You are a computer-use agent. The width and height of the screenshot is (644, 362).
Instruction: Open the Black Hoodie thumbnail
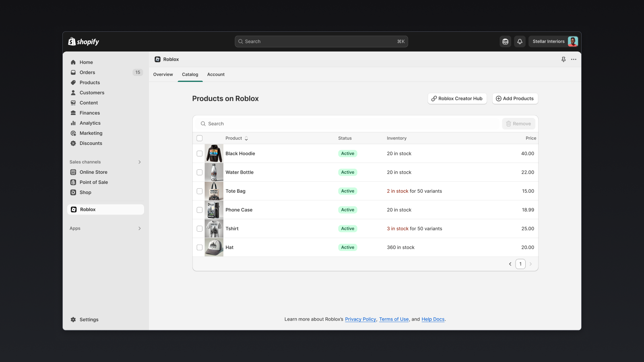pyautogui.click(x=214, y=154)
